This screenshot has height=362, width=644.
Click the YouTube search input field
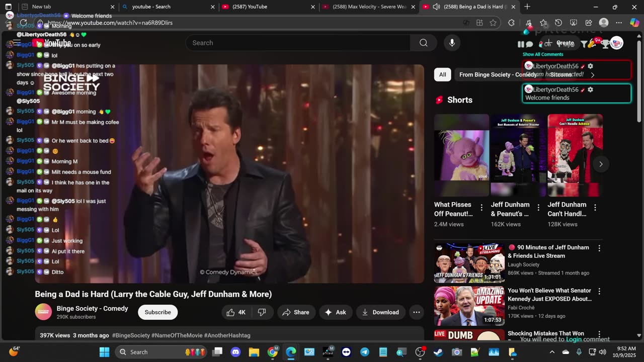(x=298, y=43)
